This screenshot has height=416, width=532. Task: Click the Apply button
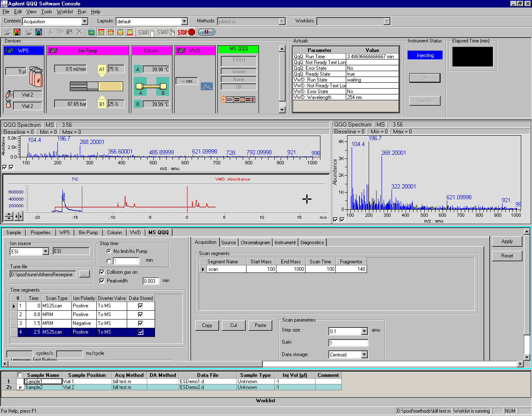(x=507, y=241)
